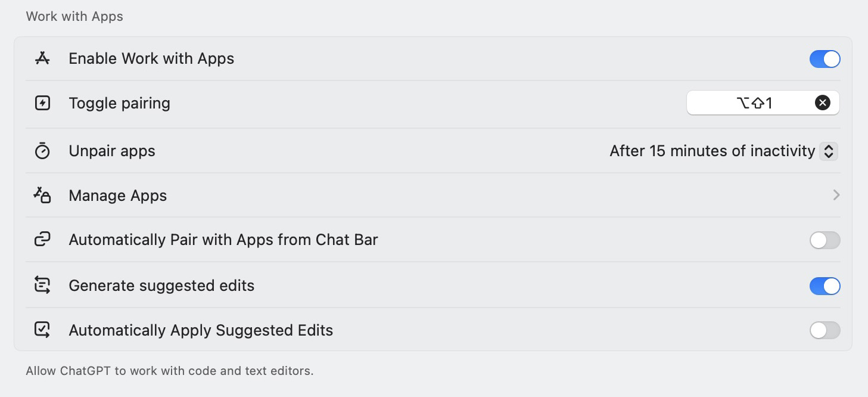This screenshot has width=868, height=397.
Task: Turn off Generate suggested edits toggle
Action: (x=825, y=286)
